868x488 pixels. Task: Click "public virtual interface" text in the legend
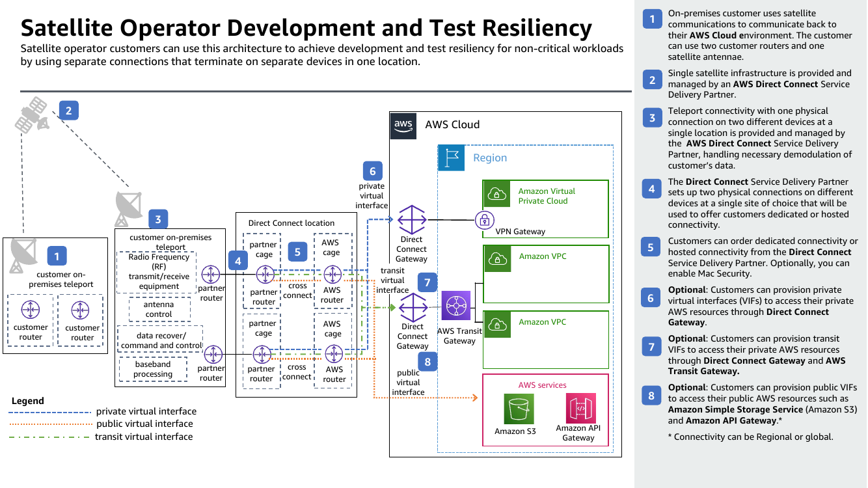coord(144,424)
